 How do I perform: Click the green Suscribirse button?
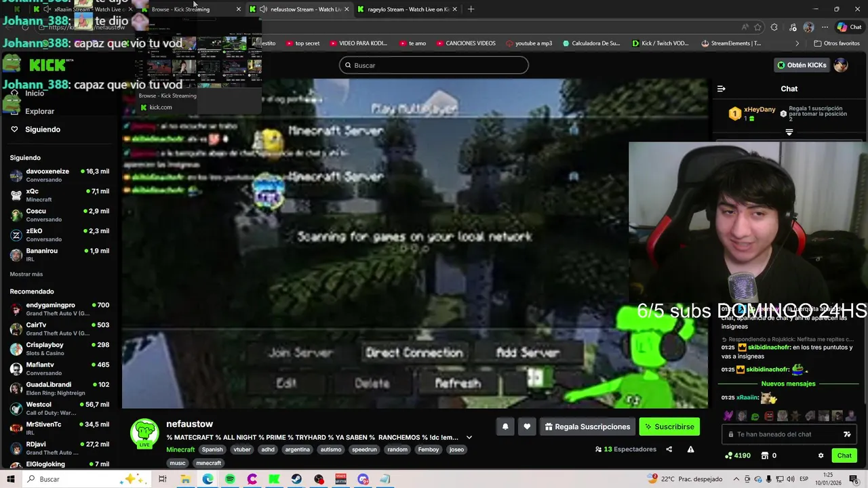coord(669,427)
